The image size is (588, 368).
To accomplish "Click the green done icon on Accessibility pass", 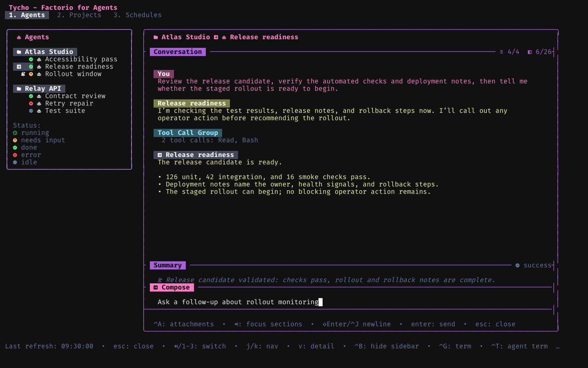I will 31,59.
